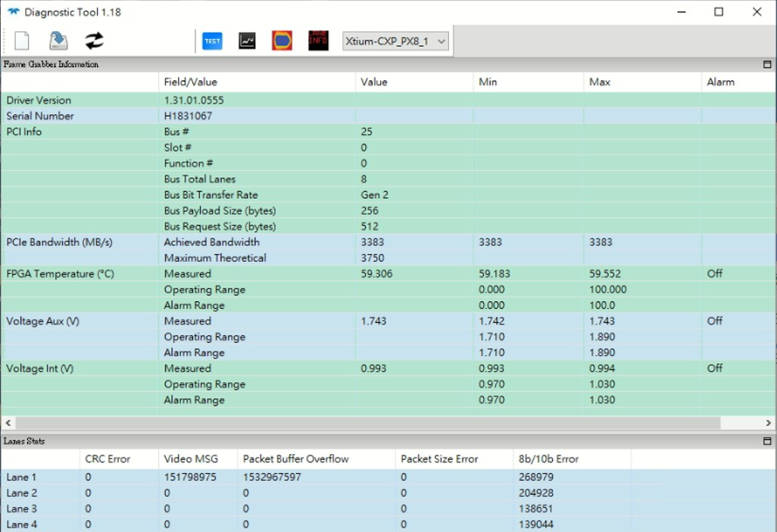Viewport: 777px width, 532px height.
Task: Collapse the Lanes Stats panel
Action: click(767, 441)
